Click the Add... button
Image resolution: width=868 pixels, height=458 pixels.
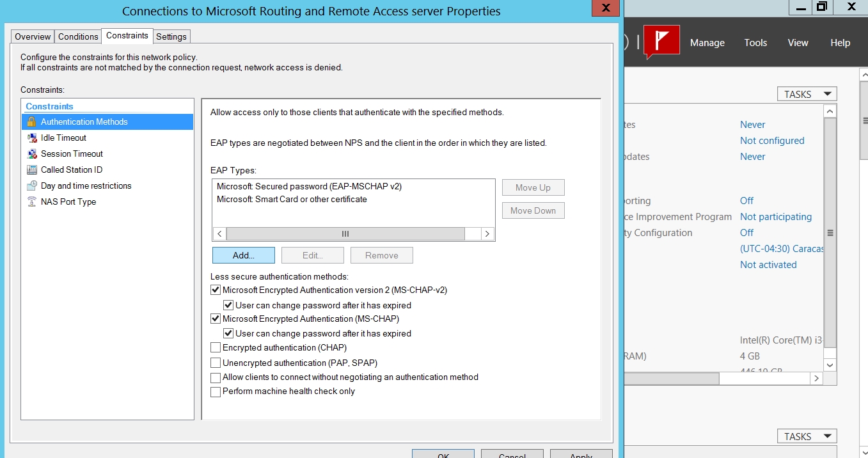244,255
